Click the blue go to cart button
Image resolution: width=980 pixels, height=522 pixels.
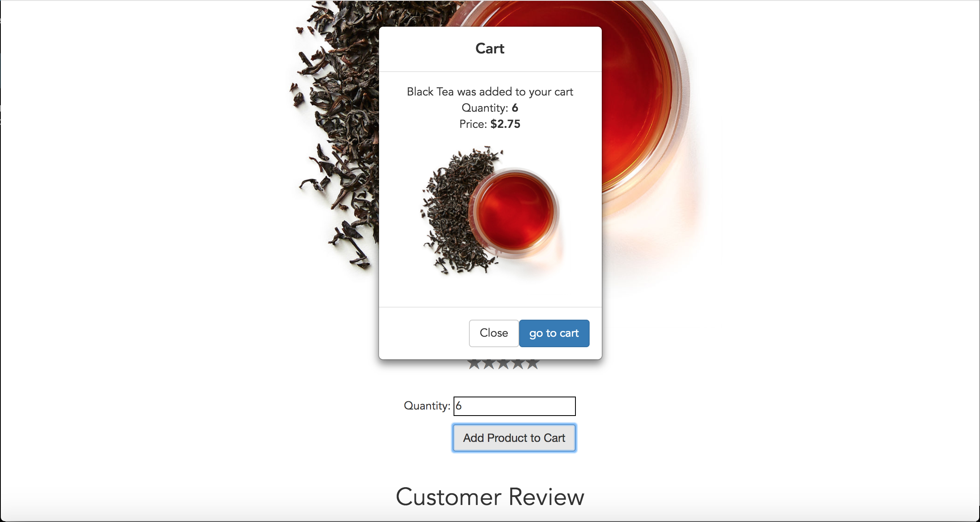click(x=554, y=333)
